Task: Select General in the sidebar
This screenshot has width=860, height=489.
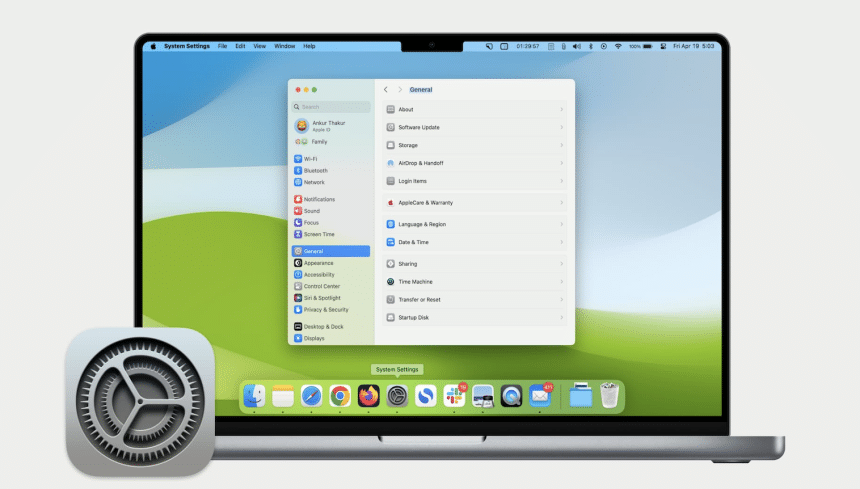Action: tap(331, 251)
